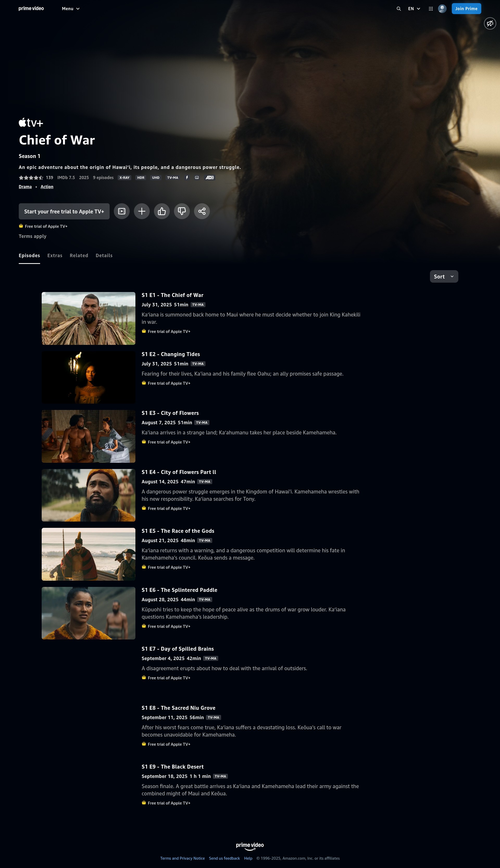Viewport: 500px width, 868px height.
Task: Click title 'S1 E9 - The Black Desert'
Action: (173, 767)
